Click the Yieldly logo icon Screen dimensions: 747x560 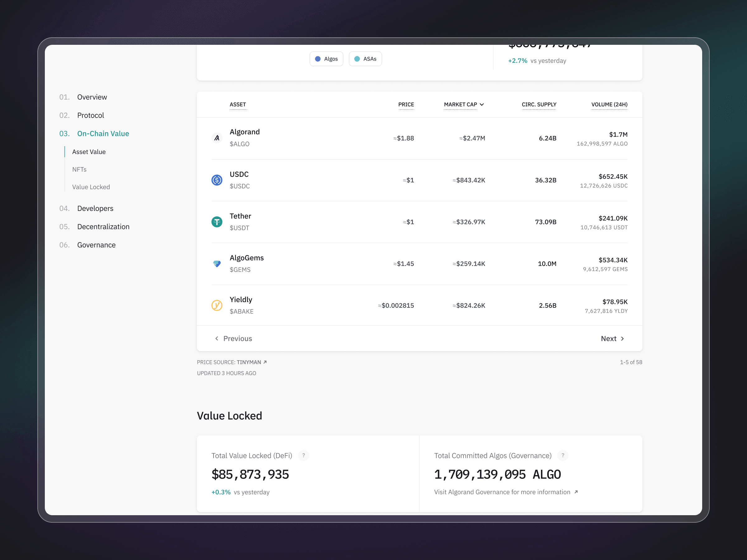(x=217, y=306)
